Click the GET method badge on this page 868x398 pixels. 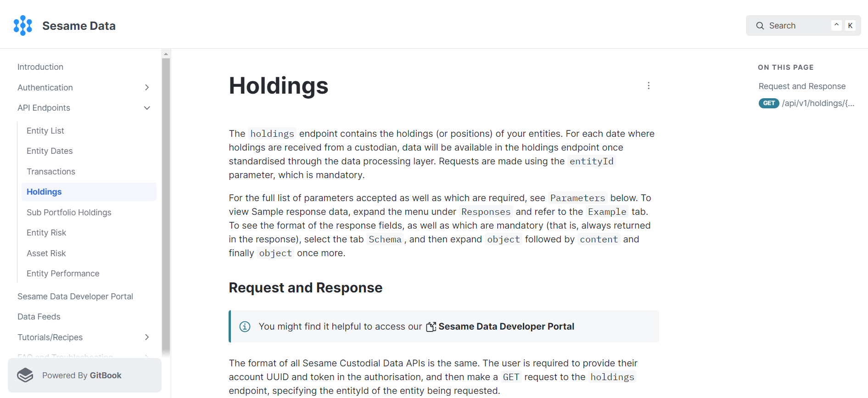pos(768,103)
